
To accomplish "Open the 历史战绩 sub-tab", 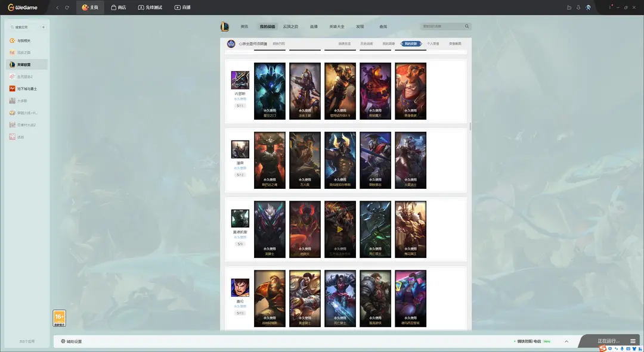I will [x=366, y=43].
